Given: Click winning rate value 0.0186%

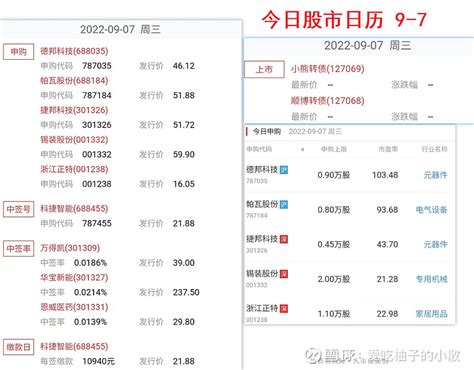Looking at the screenshot, I should point(90,263).
